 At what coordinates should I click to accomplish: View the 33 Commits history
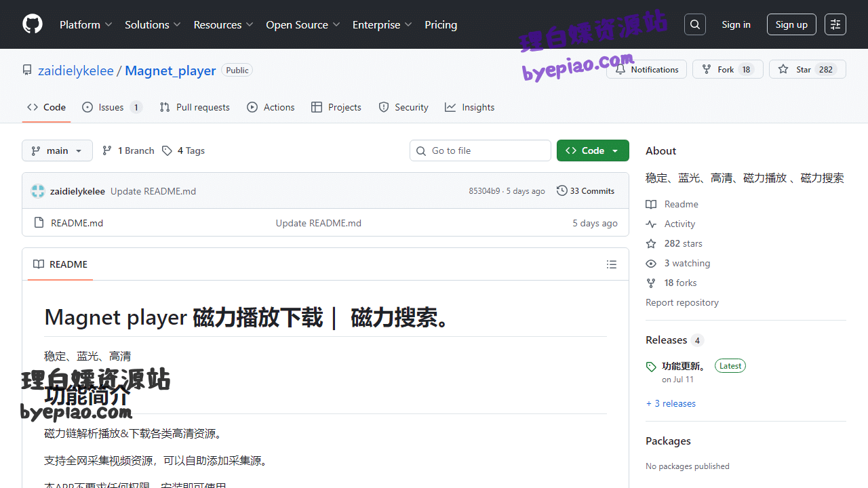(x=585, y=191)
